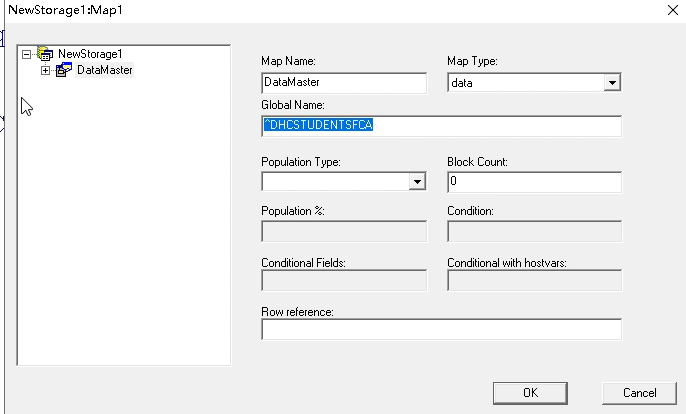Click the NewStorage1 storage icon in the tree
Image resolution: width=686 pixels, height=414 pixels.
pos(45,54)
